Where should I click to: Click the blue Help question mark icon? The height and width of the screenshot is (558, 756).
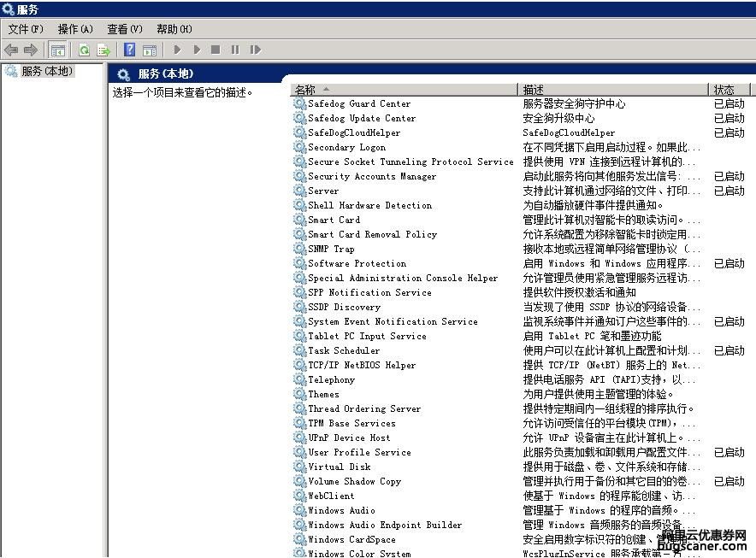(130, 50)
